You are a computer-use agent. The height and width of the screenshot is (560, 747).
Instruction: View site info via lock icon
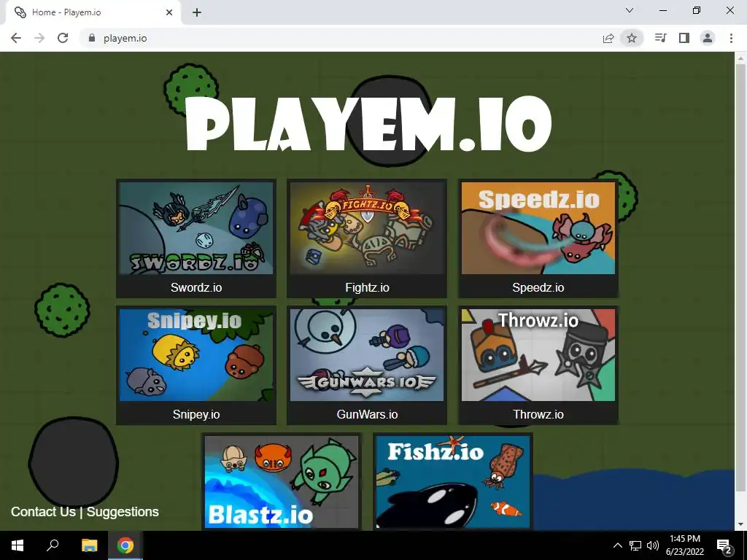(92, 38)
